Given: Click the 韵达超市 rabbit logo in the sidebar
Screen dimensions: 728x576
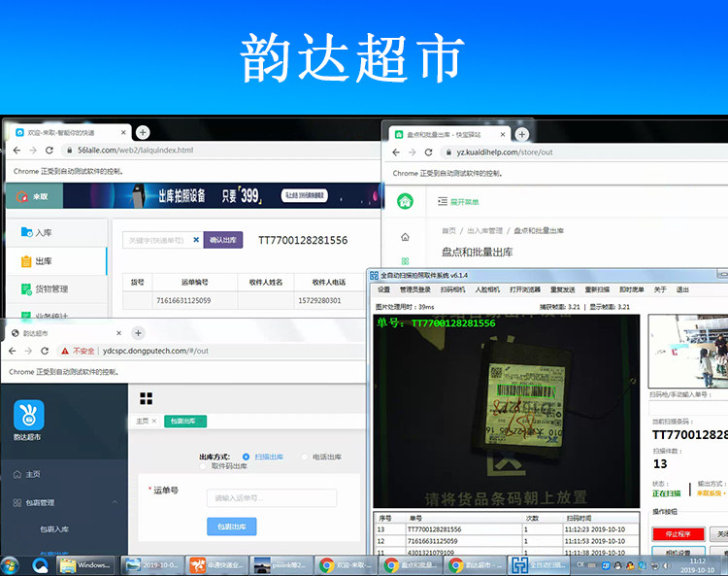Looking at the screenshot, I should (x=29, y=416).
